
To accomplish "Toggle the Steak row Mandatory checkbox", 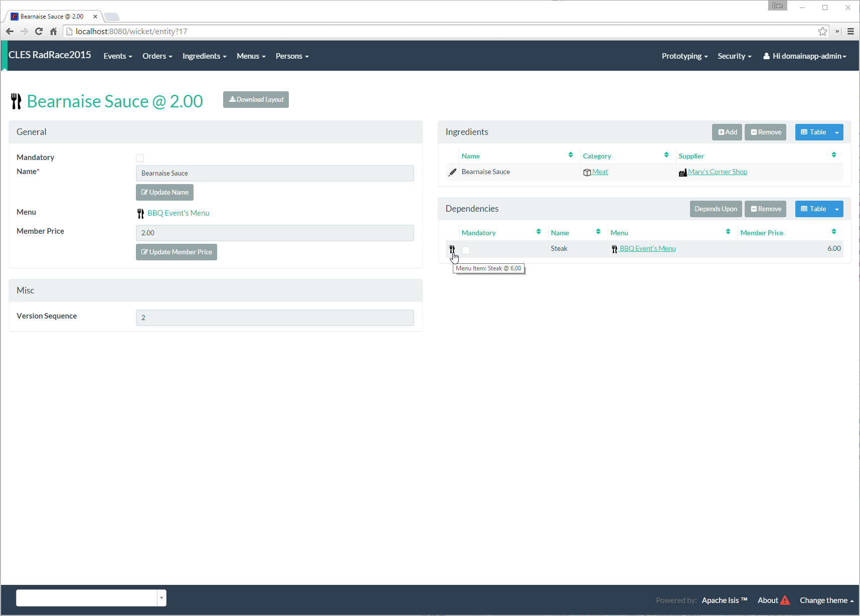I will [x=466, y=250].
